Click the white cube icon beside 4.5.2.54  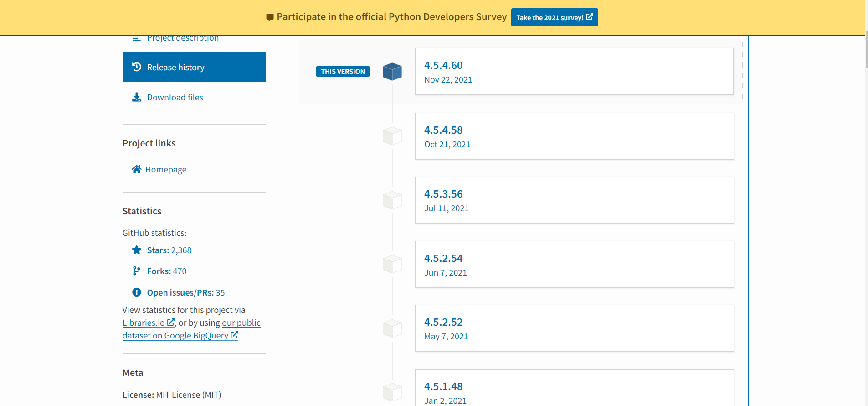click(x=392, y=264)
